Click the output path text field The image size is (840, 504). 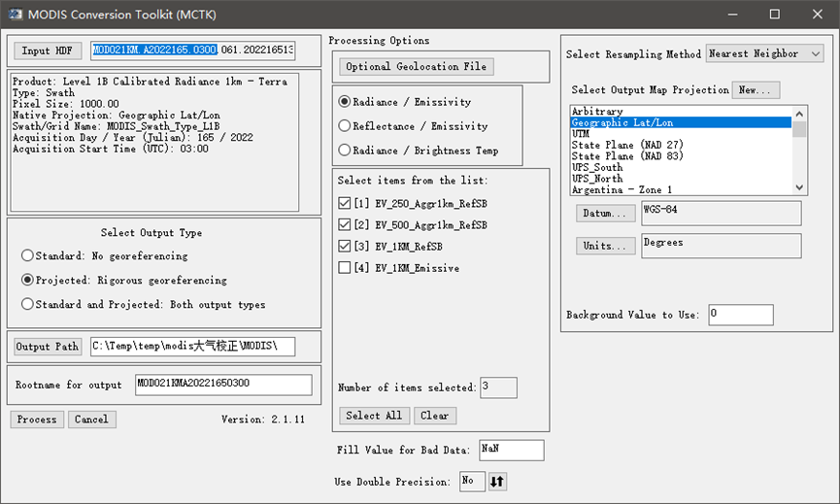[x=193, y=347]
